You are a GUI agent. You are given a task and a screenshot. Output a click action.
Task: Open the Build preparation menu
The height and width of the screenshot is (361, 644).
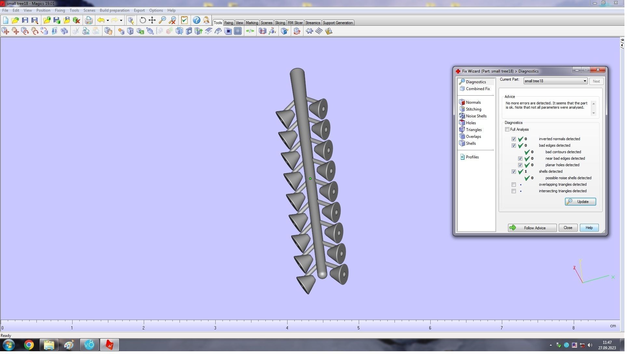[114, 10]
